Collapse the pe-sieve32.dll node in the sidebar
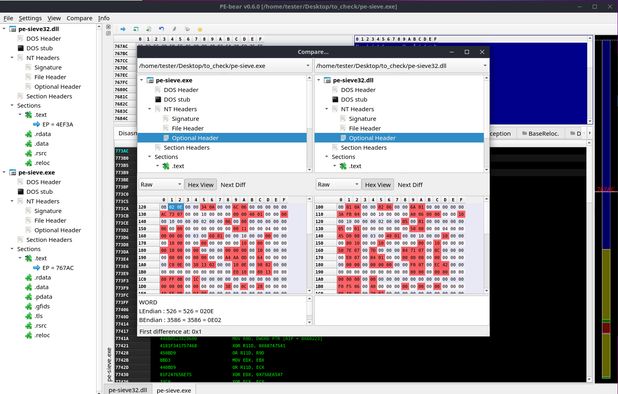This screenshot has height=394, width=618. [x=4, y=29]
